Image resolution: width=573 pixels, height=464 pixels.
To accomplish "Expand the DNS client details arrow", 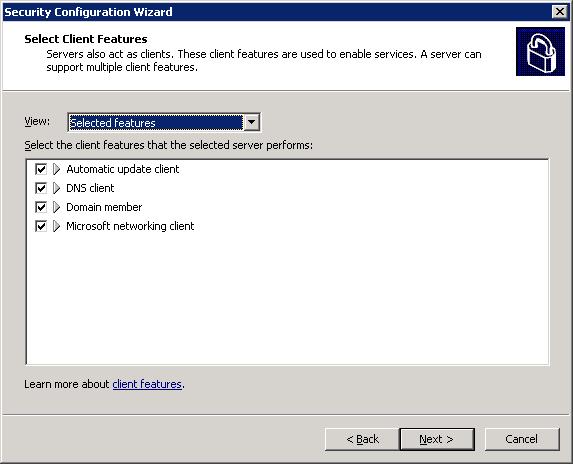I will pyautogui.click(x=56, y=188).
